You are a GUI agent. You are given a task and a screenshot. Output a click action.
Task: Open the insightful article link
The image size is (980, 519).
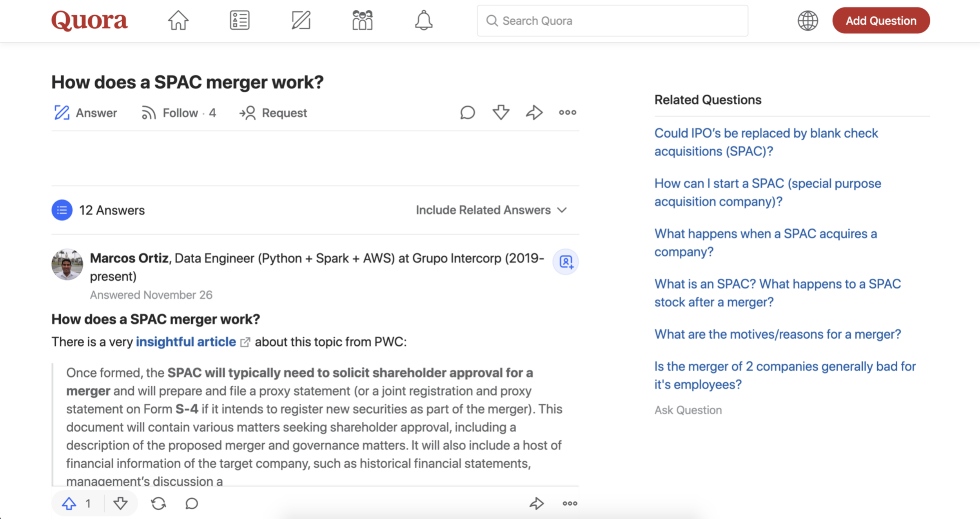(186, 342)
